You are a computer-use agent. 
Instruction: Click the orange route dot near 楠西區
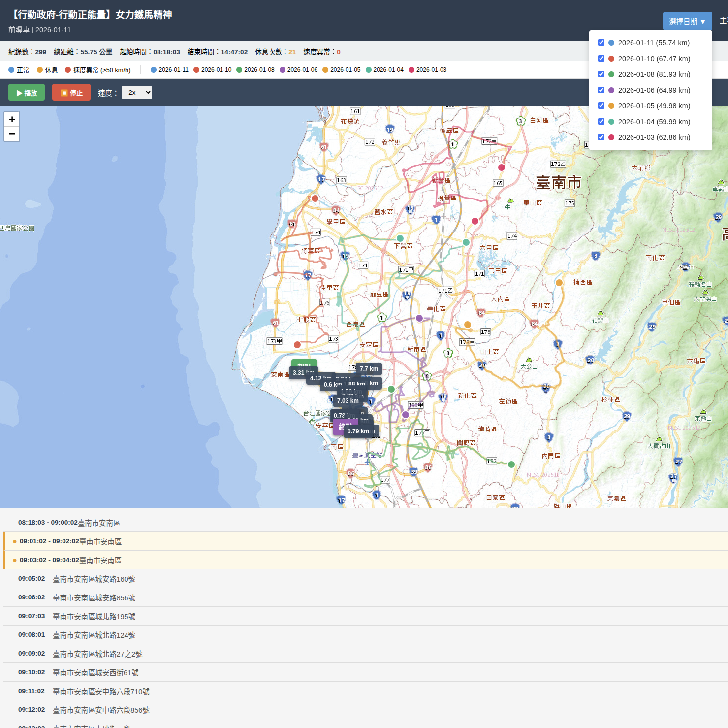(x=559, y=283)
